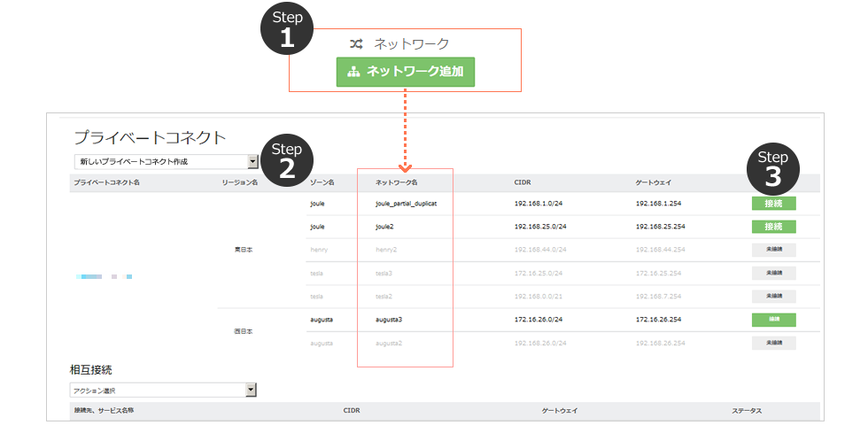Click 接続 button for joule_partial_duplicat
Image resolution: width=868 pixels, height=425 pixels.
point(773,203)
